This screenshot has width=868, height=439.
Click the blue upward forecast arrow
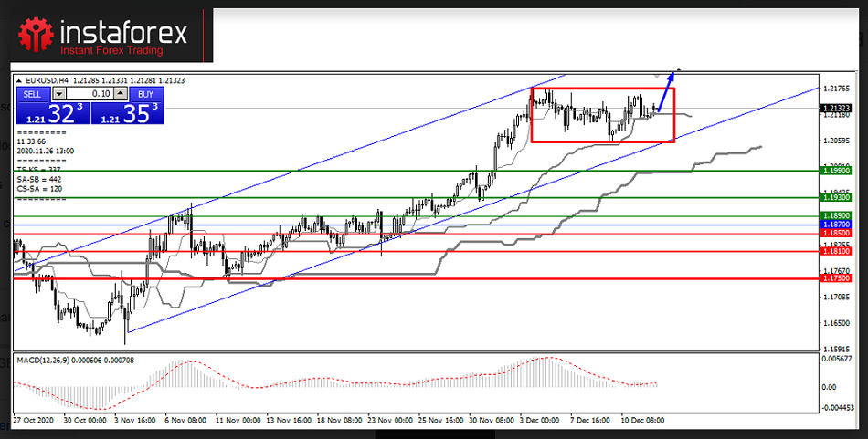[665, 89]
